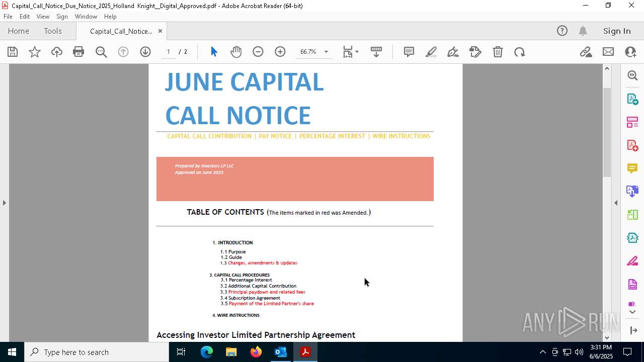Add the document to starred files
The image size is (644, 362).
tap(35, 52)
